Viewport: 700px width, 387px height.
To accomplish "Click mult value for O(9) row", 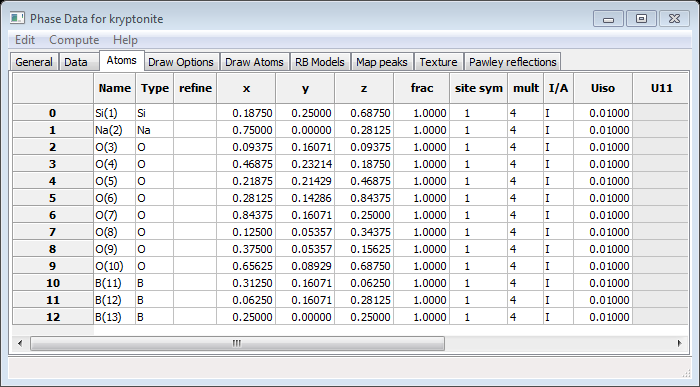I will tap(525, 249).
